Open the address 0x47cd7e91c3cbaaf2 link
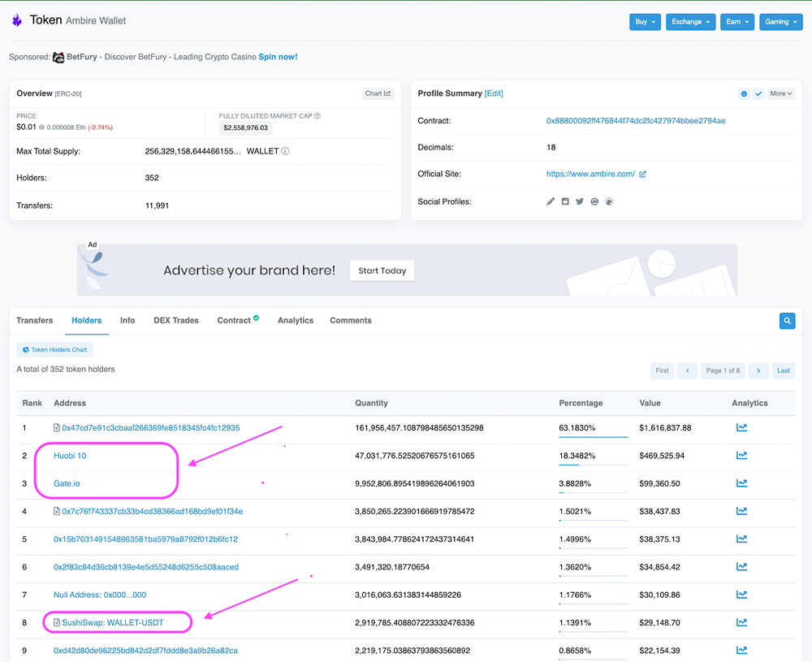812x662 pixels. (x=151, y=428)
